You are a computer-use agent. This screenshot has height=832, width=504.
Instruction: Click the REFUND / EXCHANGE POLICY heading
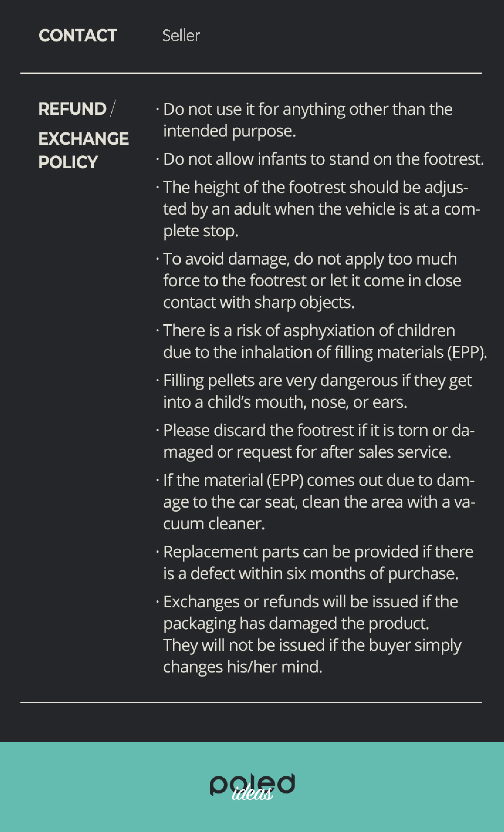click(83, 135)
